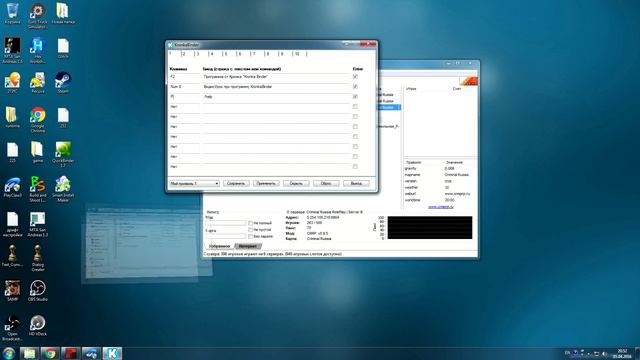Open Google Chrome desktop shortcut
The height and width of the screenshot is (360, 640).
38,120
